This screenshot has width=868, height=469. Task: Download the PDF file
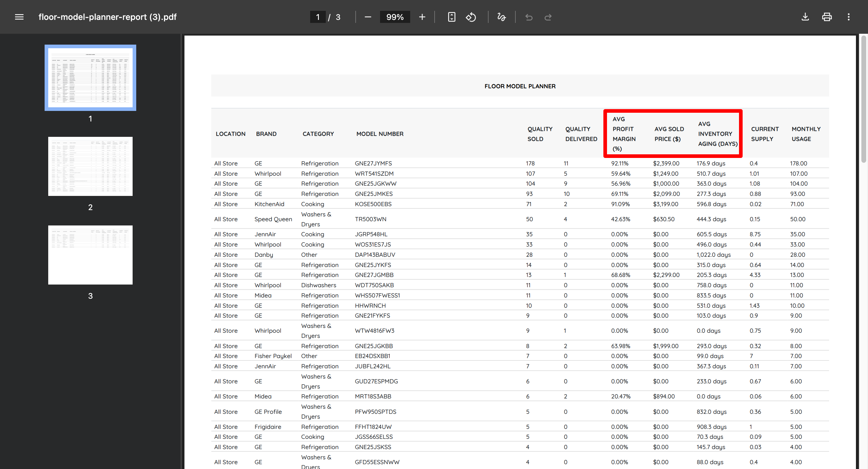pos(805,17)
